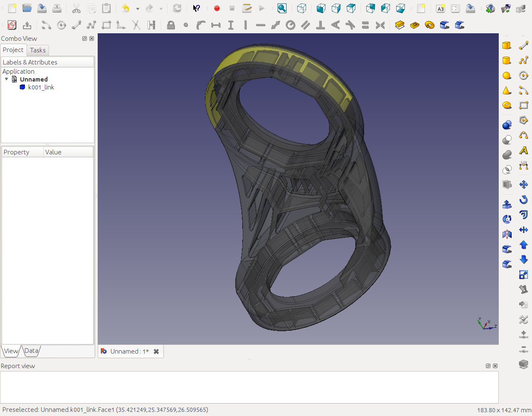Switch to the Tasks tab
Viewport: 532px width, 416px height.
(x=38, y=50)
